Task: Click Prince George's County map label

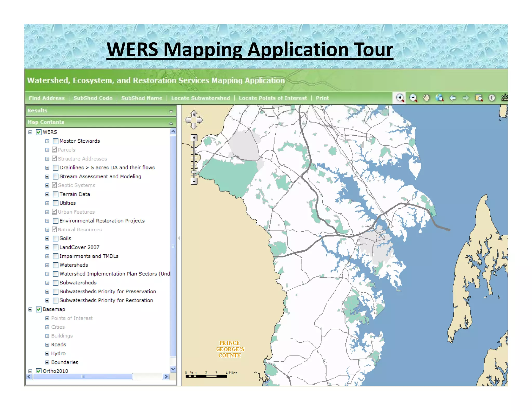Action: [230, 349]
